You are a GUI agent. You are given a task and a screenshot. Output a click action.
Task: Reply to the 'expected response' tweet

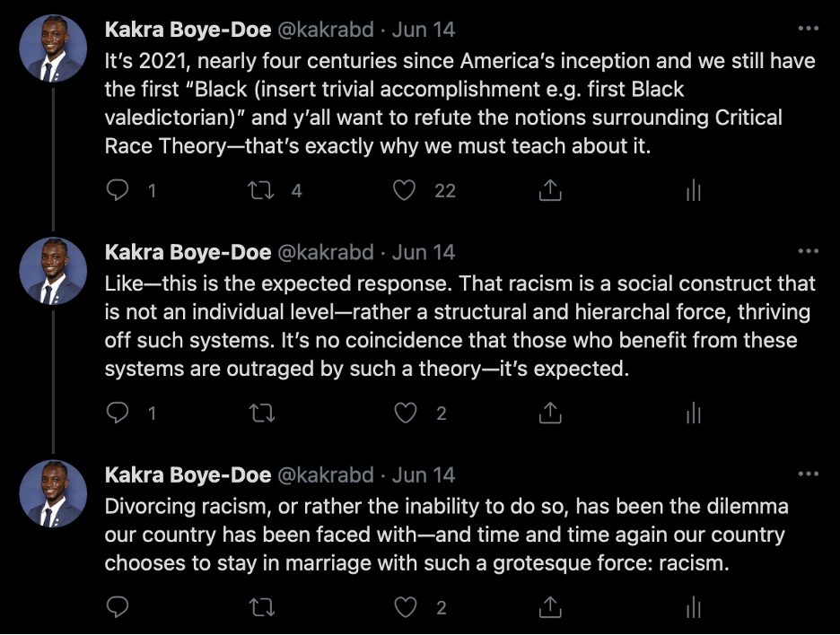tap(118, 413)
